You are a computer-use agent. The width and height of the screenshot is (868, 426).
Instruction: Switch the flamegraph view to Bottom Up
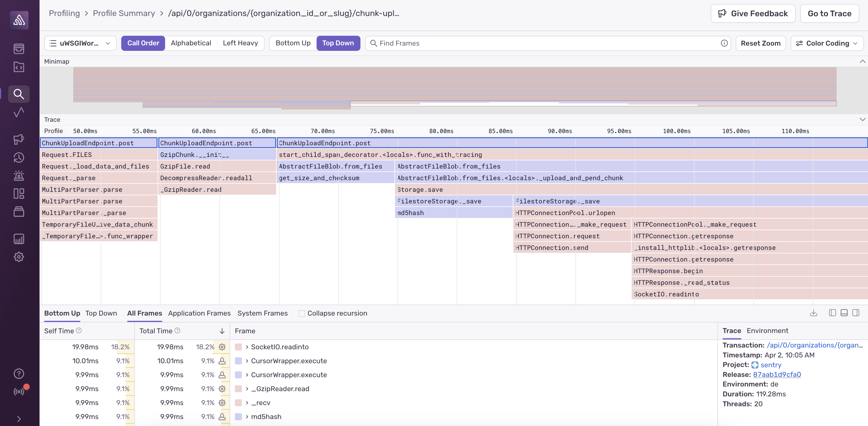click(292, 43)
